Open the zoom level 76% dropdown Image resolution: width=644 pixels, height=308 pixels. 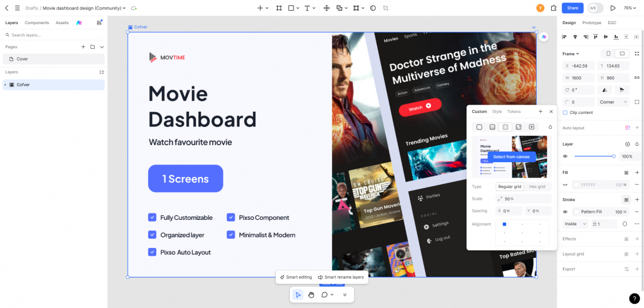pos(629,8)
